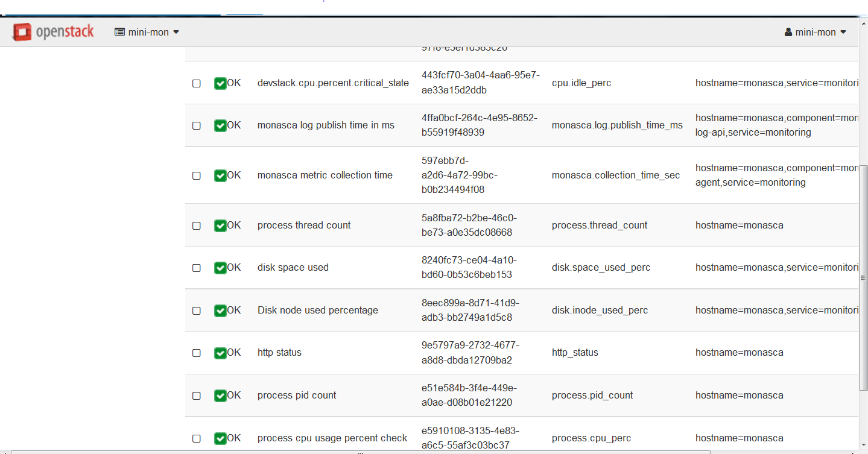This screenshot has height=454, width=868.
Task: Select checkbox for devstack.cpu.percent.critical_state alarm
Action: tap(197, 84)
